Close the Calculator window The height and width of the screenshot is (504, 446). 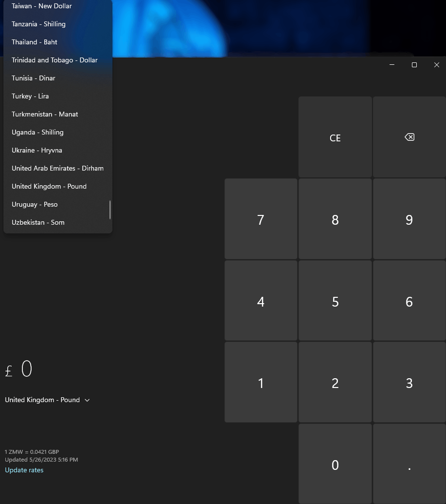437,65
